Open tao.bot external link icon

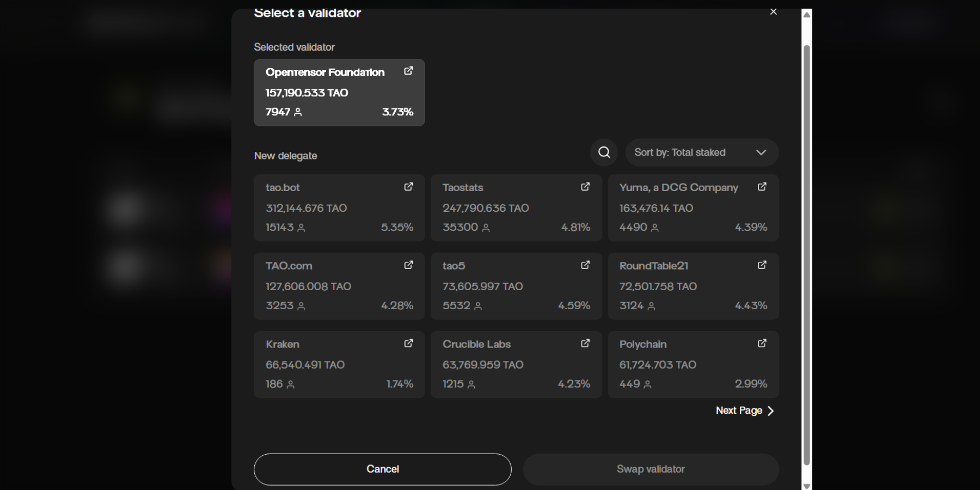[x=408, y=187]
